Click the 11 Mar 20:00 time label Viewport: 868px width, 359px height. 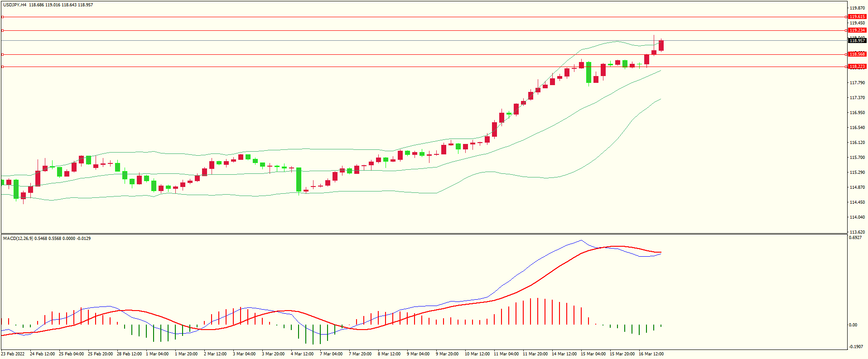click(535, 354)
